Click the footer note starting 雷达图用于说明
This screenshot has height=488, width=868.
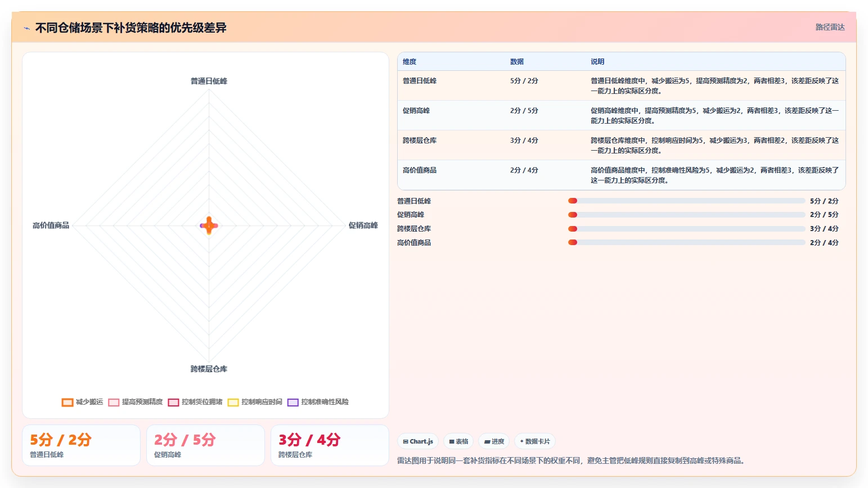572,460
